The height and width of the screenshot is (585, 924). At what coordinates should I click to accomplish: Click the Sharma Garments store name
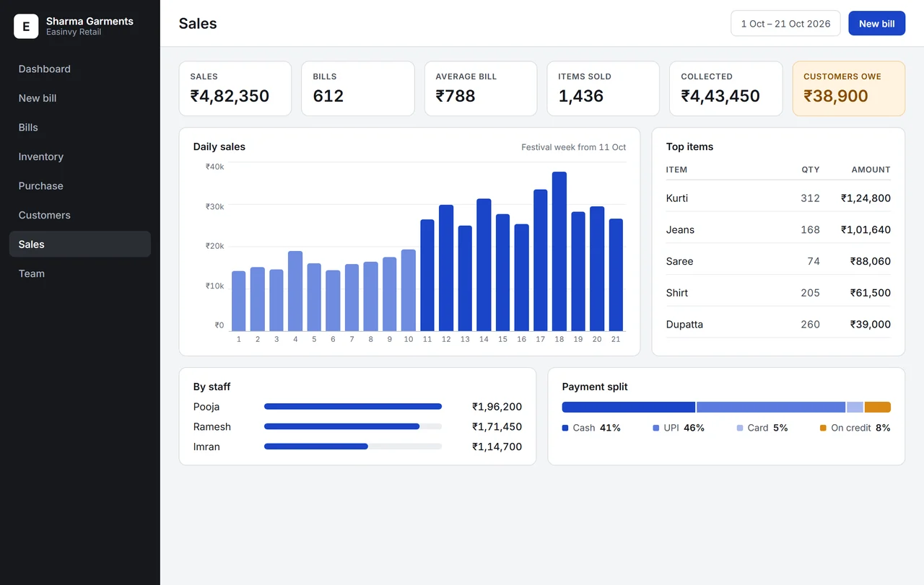click(90, 21)
